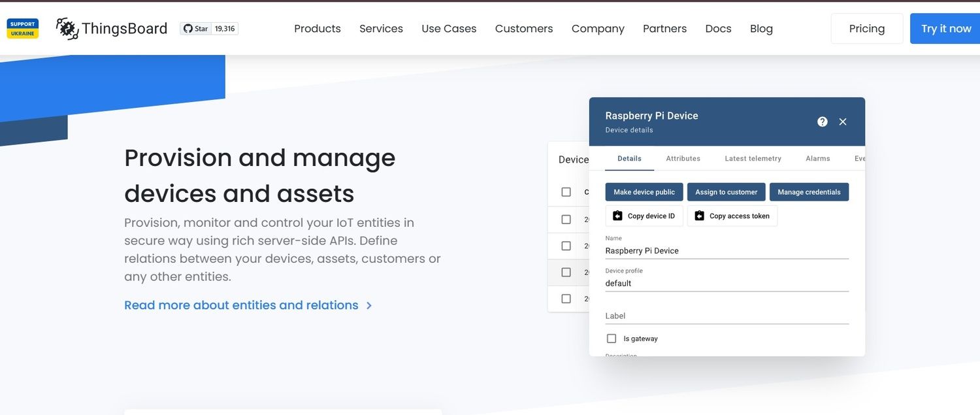The width and height of the screenshot is (980, 415).
Task: Click the Support Ukraine badge
Action: click(x=22, y=29)
